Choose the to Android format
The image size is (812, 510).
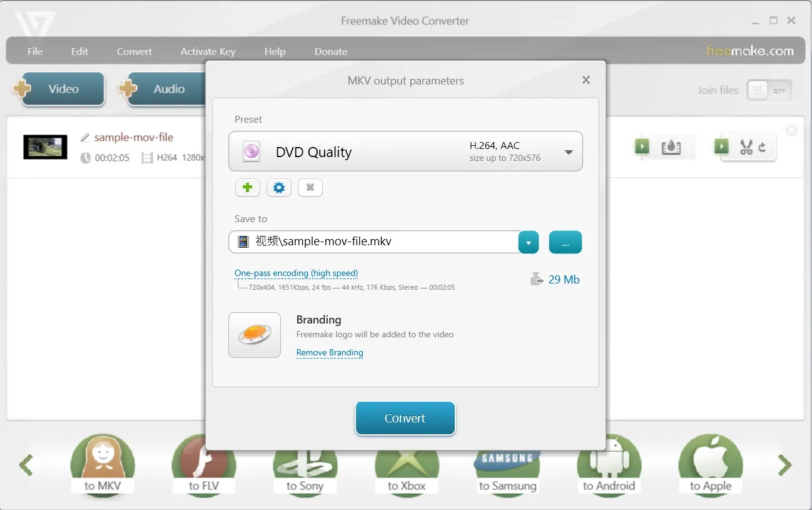click(x=609, y=466)
